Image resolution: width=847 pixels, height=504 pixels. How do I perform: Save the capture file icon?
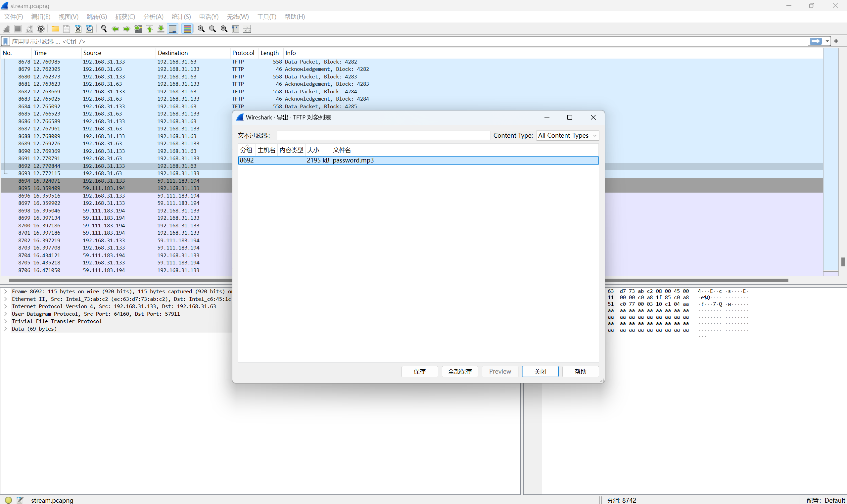(67, 29)
